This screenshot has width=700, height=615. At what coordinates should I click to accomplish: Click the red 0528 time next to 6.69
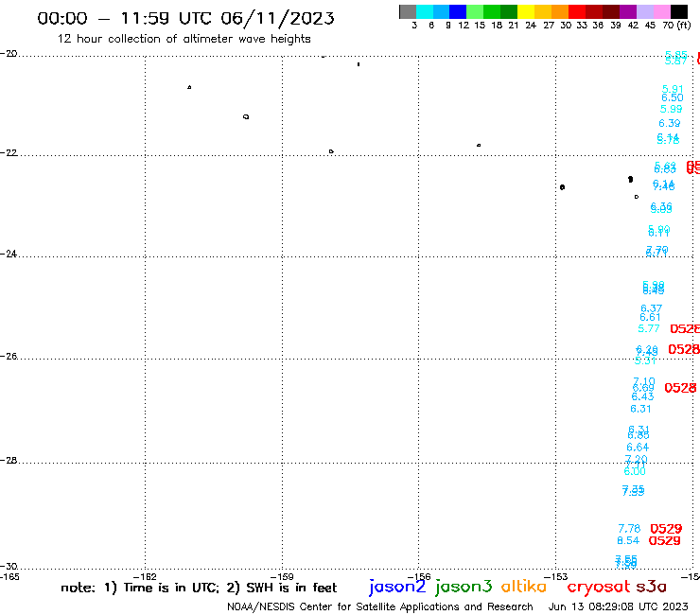[680, 388]
